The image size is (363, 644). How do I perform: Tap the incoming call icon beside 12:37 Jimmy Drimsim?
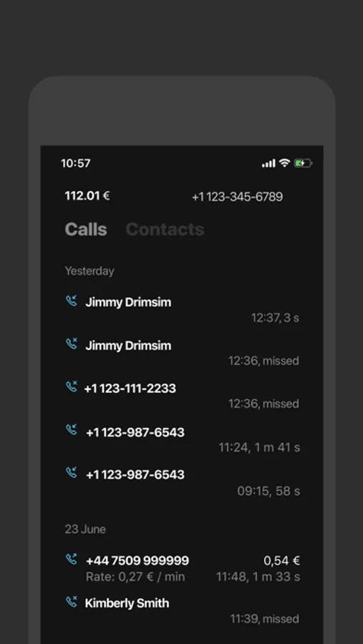(72, 301)
